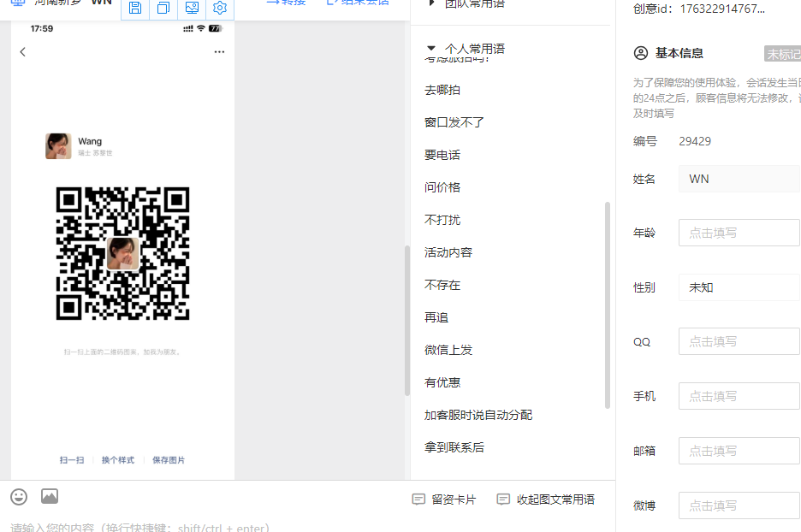Select the quick phrase 拿到联系后
The width and height of the screenshot is (801, 532).
454,448
